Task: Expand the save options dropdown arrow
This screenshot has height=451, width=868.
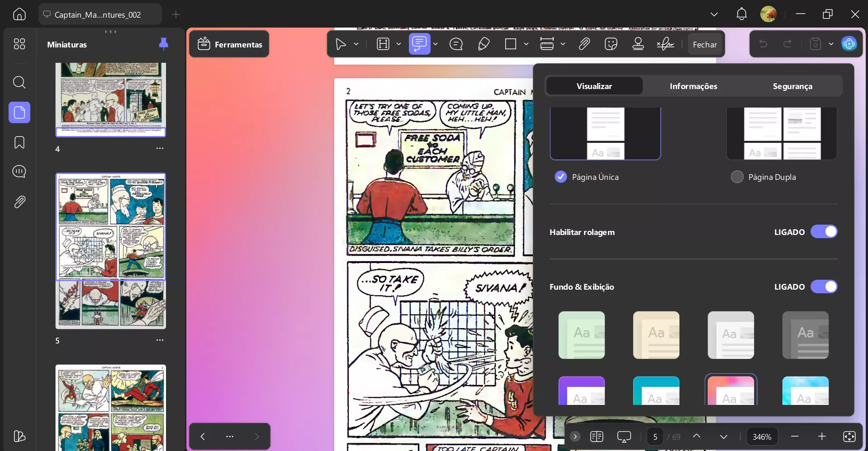Action: [831, 44]
